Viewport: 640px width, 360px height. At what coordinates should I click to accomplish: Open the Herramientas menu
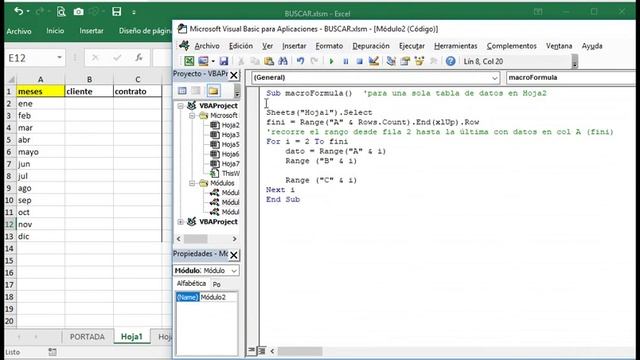(456, 46)
